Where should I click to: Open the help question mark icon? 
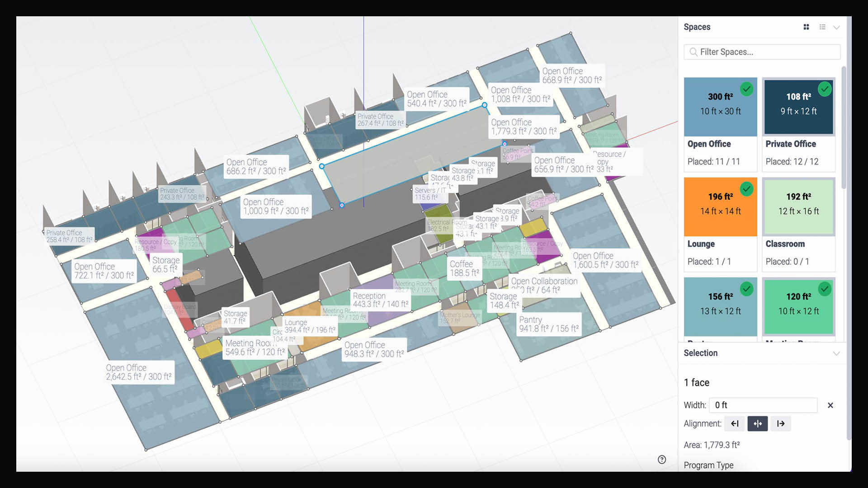pos(662,460)
